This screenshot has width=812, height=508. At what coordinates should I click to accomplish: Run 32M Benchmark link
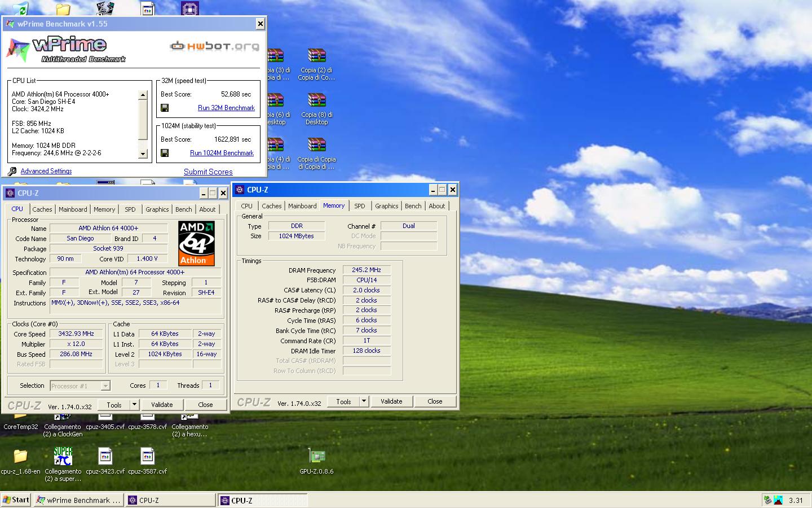226,108
